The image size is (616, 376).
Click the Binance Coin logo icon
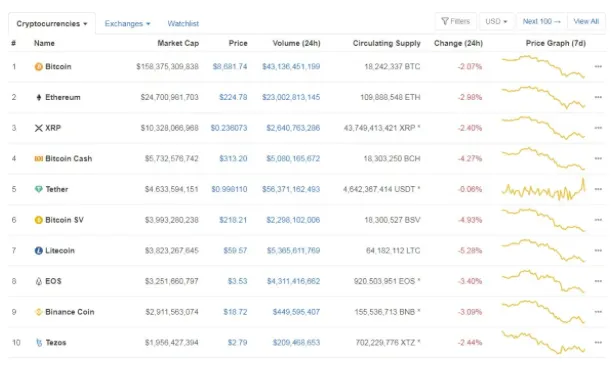[38, 312]
